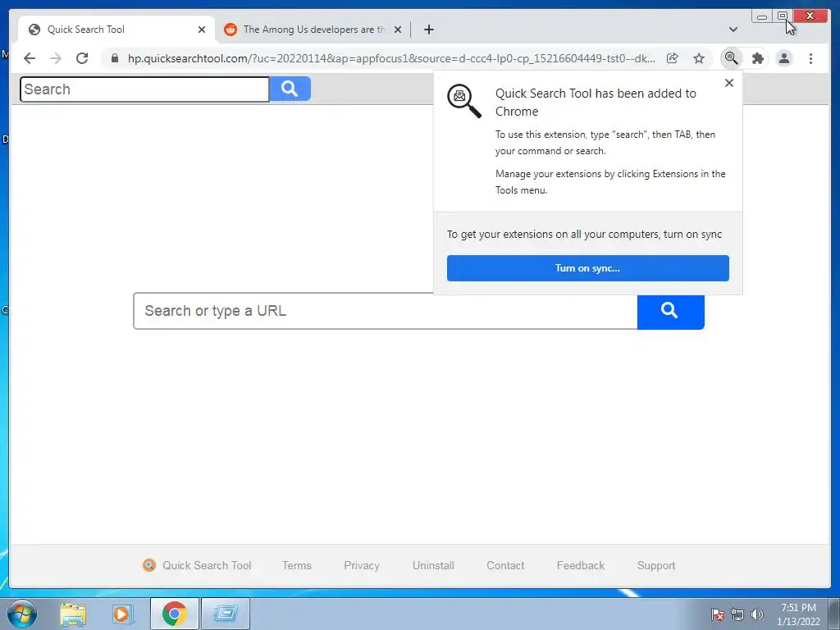Focus the Search or type a URL field

coord(386,311)
